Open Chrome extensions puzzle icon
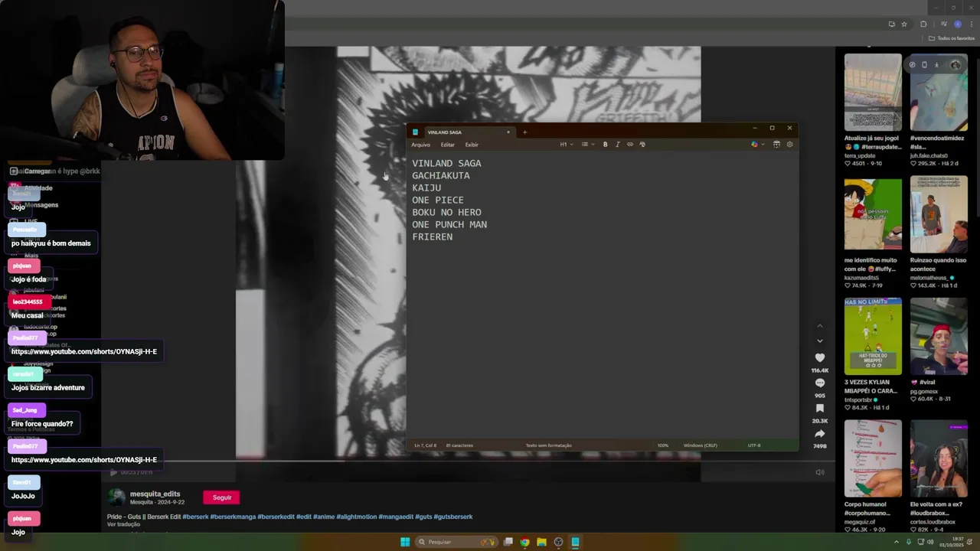This screenshot has height=551, width=980. point(923,24)
